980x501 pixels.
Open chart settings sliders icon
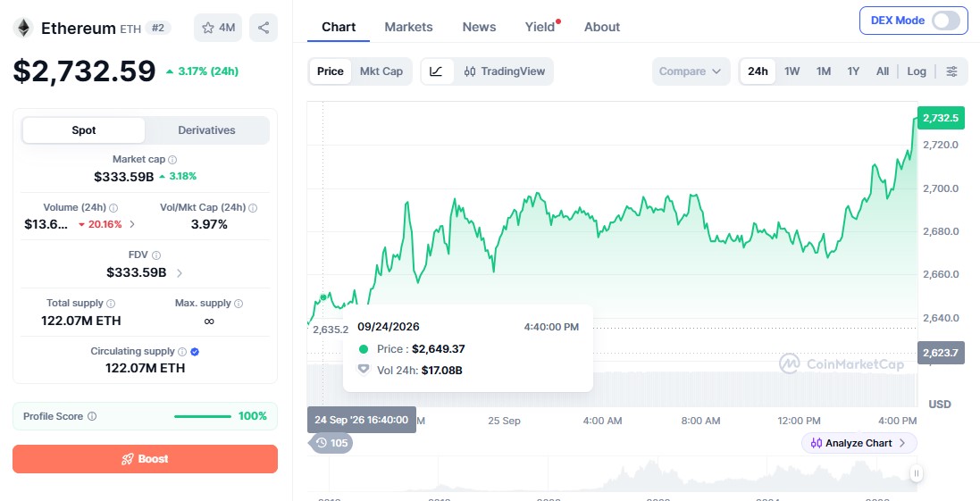click(952, 71)
